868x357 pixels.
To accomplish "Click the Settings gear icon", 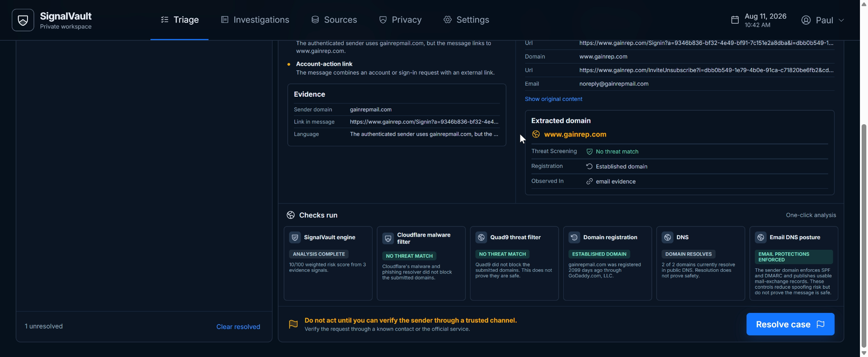I will [448, 20].
